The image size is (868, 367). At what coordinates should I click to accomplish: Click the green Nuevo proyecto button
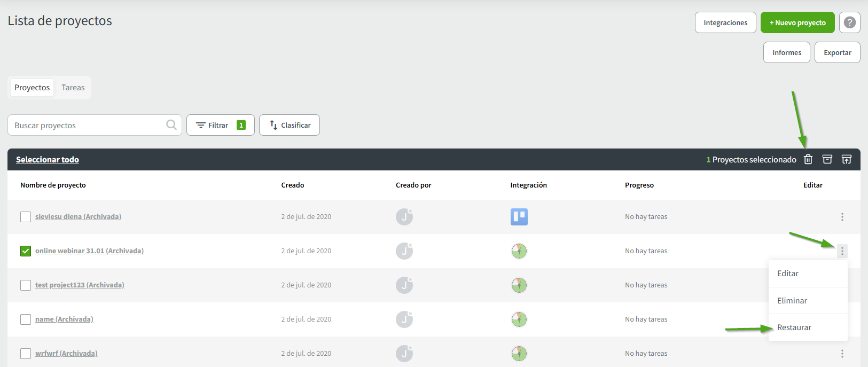(797, 22)
